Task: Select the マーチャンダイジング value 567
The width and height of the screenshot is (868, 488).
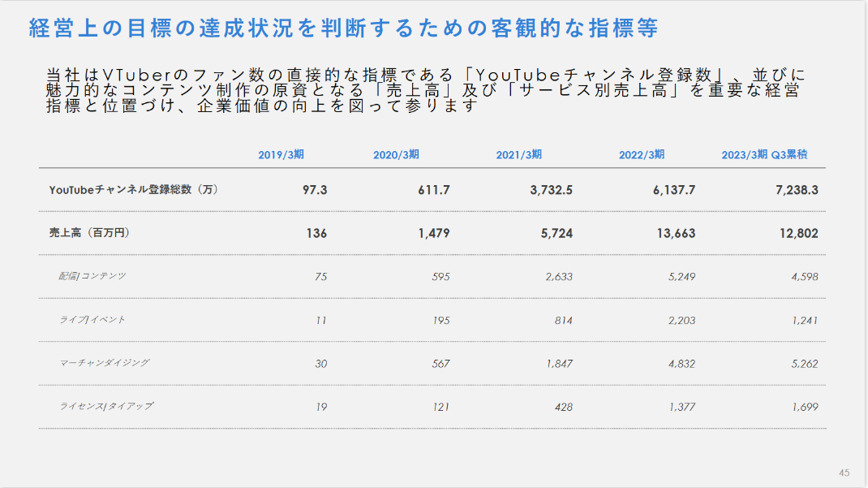Action: [440, 364]
